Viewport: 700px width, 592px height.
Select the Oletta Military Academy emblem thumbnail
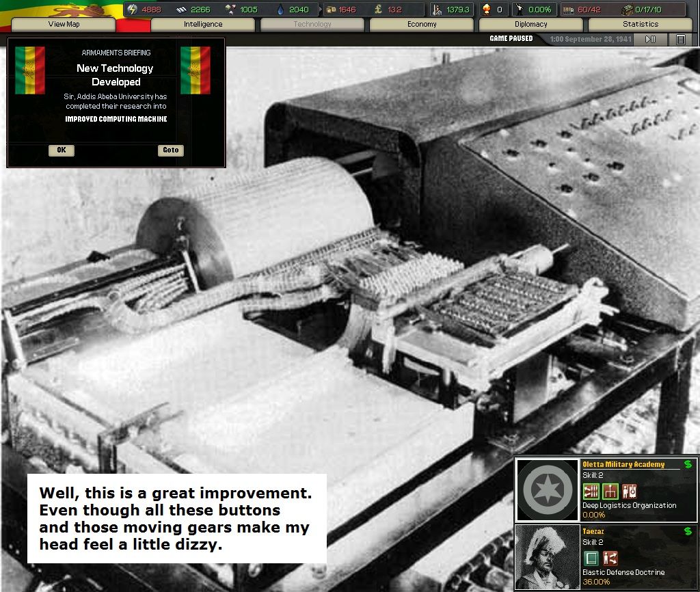(548, 489)
